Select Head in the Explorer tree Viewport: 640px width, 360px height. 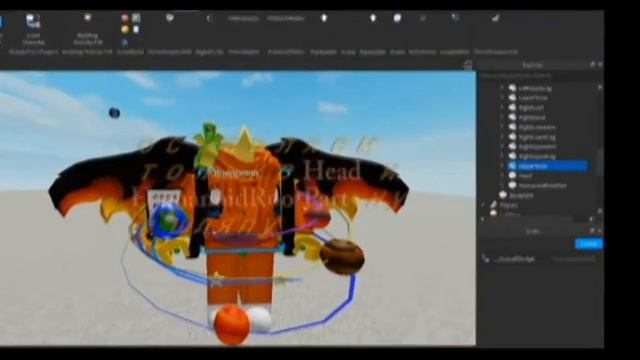point(525,176)
